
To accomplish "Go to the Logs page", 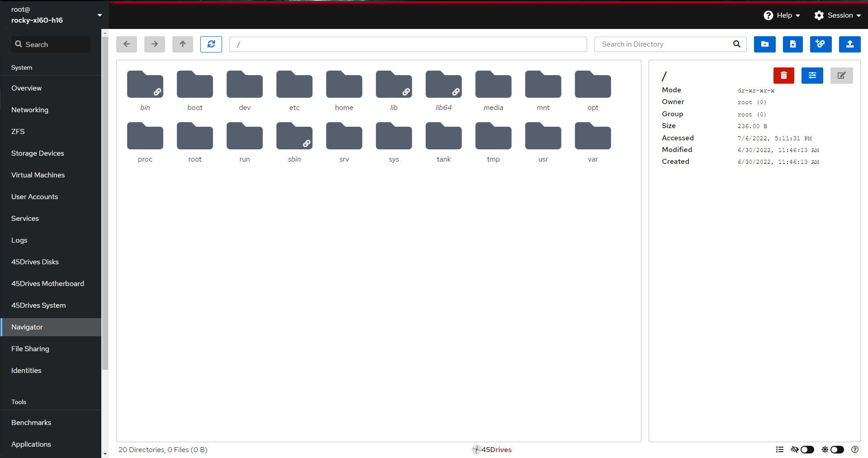I will 51,240.
